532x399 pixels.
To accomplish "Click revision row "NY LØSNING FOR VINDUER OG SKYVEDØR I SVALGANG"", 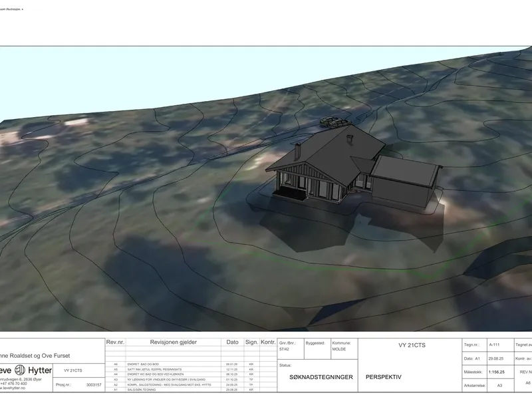I will coord(165,380).
